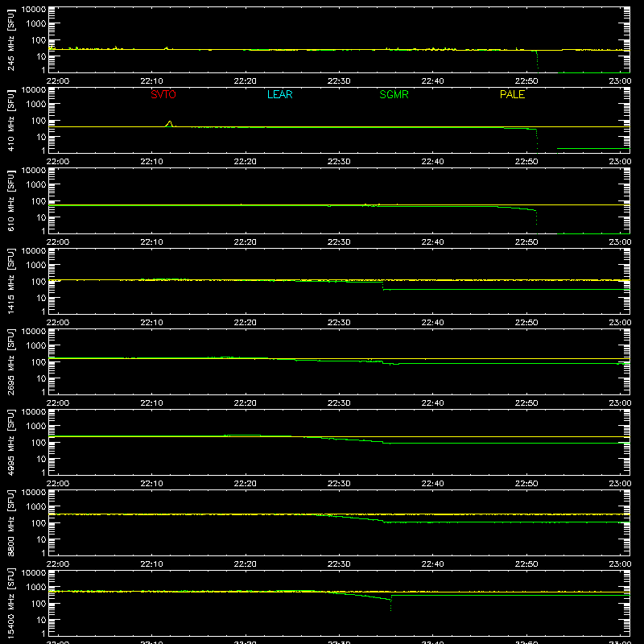Select the 4995 MHz [SFU] axis title
This screenshot has height=644, width=644.
coord(10,442)
